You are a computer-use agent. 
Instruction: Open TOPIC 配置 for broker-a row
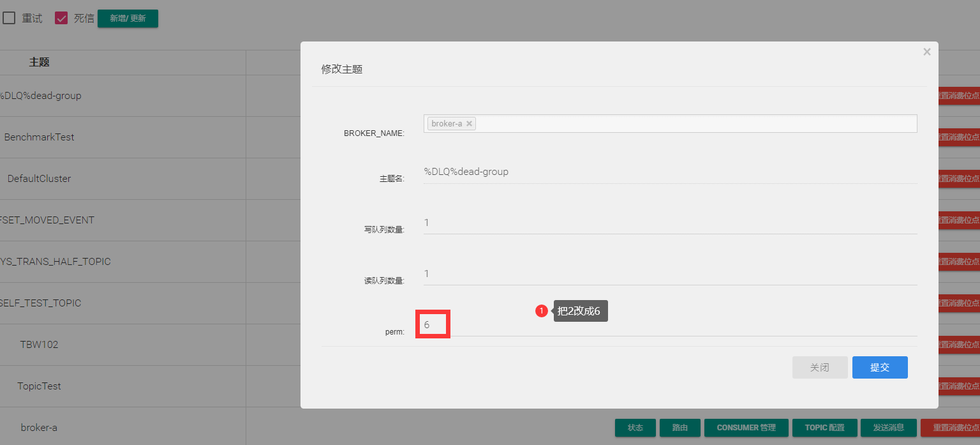click(x=824, y=428)
